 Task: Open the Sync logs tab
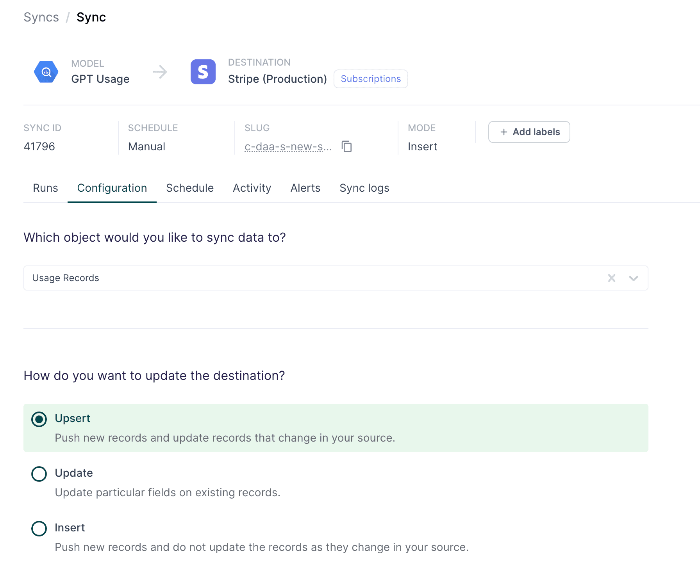click(x=364, y=188)
